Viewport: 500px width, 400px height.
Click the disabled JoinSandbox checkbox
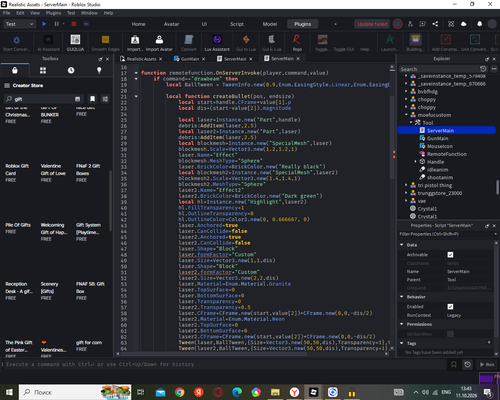[450, 334]
